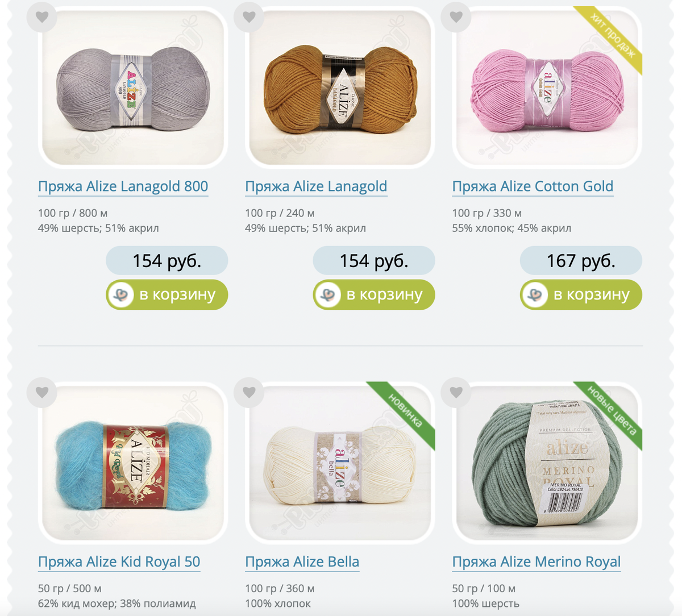Open Пряжа Alize Lanagold 800 product link

click(x=123, y=186)
